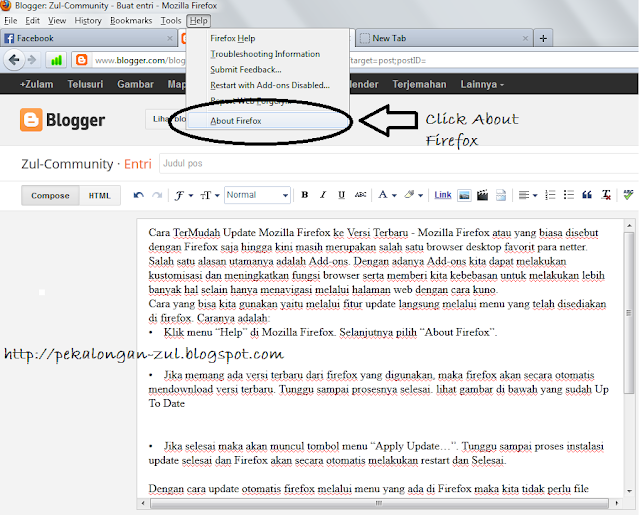
Task: Toggle italic formatting
Action: [x=323, y=195]
